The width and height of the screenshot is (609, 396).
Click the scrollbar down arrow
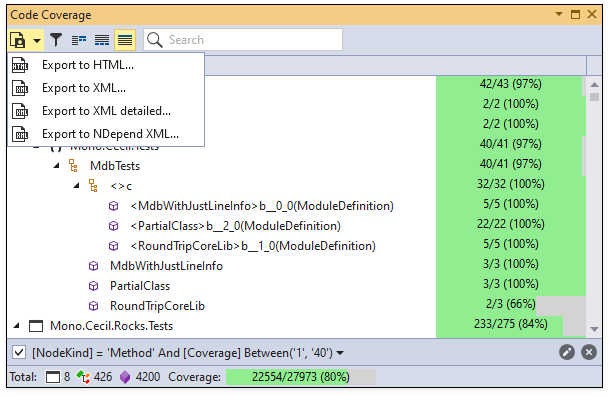[x=594, y=329]
